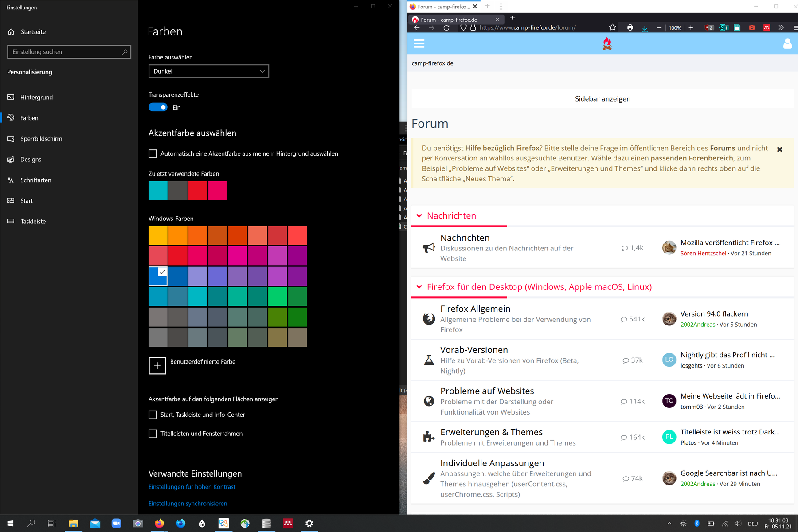Reload the camp-firefox forum page

coord(446,27)
